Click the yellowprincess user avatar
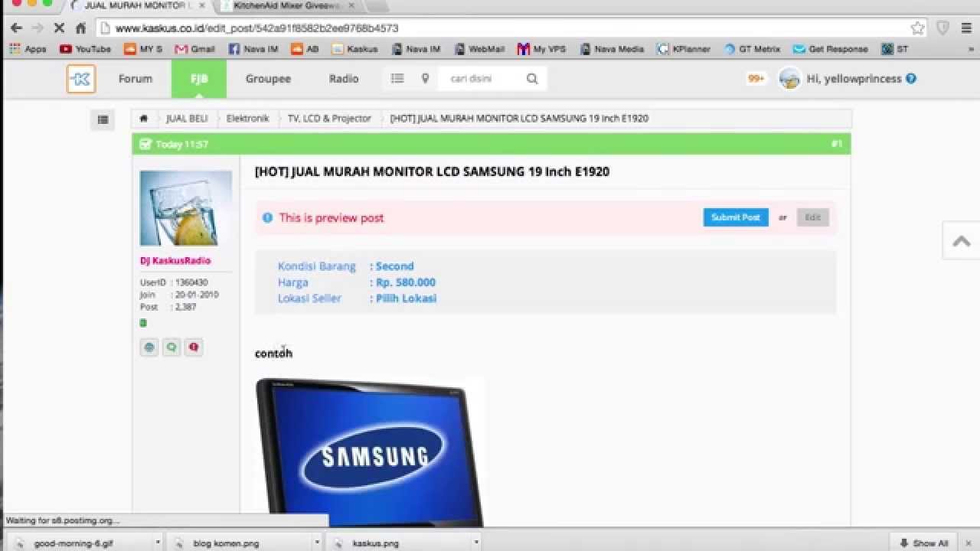This screenshot has width=980, height=551. coord(789,79)
